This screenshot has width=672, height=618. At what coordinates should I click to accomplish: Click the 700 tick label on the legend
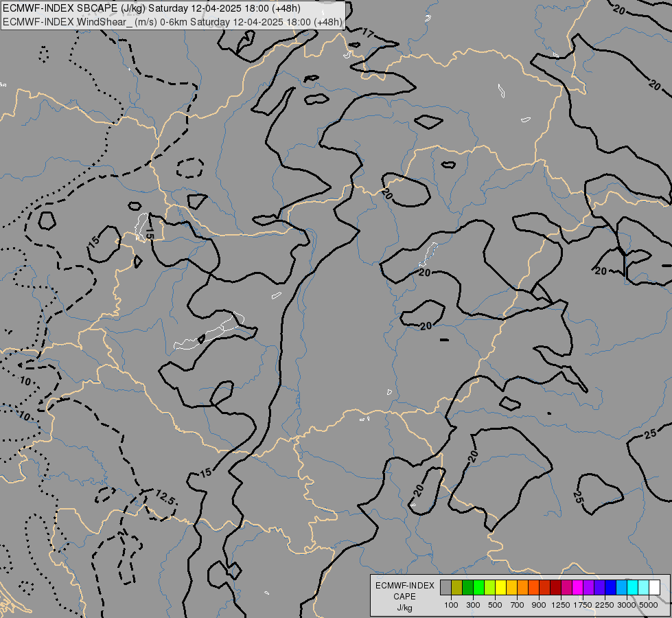pos(518,605)
